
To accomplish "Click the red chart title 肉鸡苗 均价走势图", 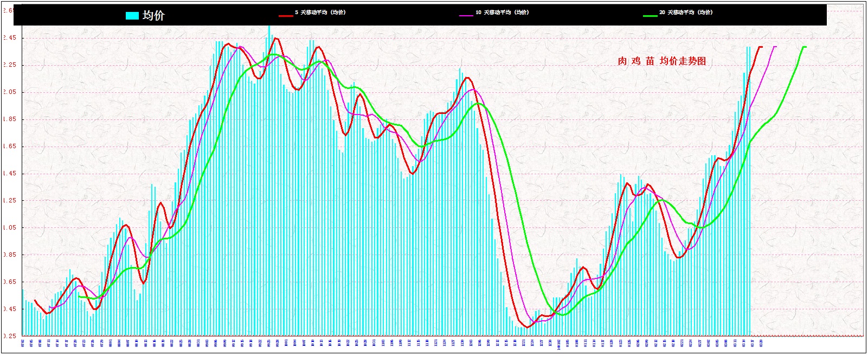I will click(x=661, y=61).
